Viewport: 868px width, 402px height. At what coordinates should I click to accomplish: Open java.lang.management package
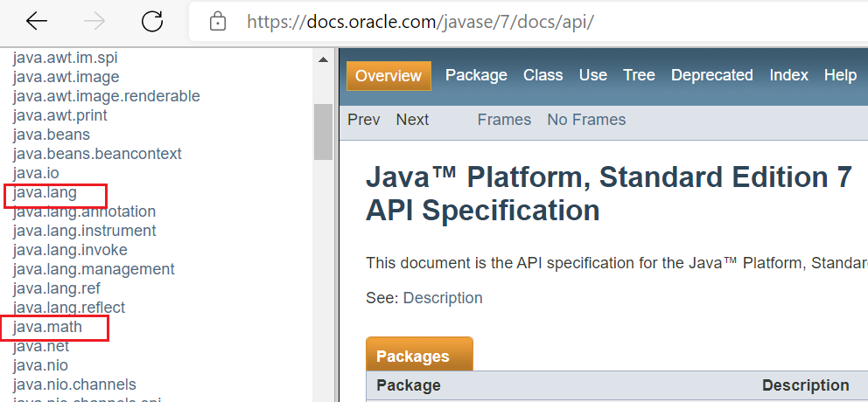pos(94,269)
